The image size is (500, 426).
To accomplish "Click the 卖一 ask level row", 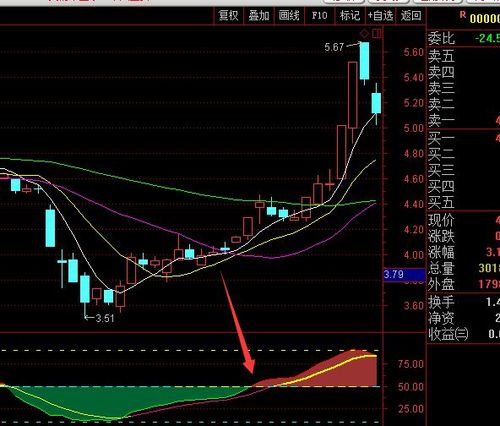I will (464, 120).
